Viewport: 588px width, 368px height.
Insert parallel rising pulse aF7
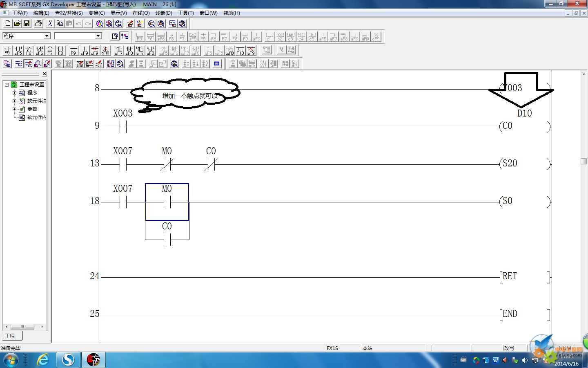pos(140,51)
